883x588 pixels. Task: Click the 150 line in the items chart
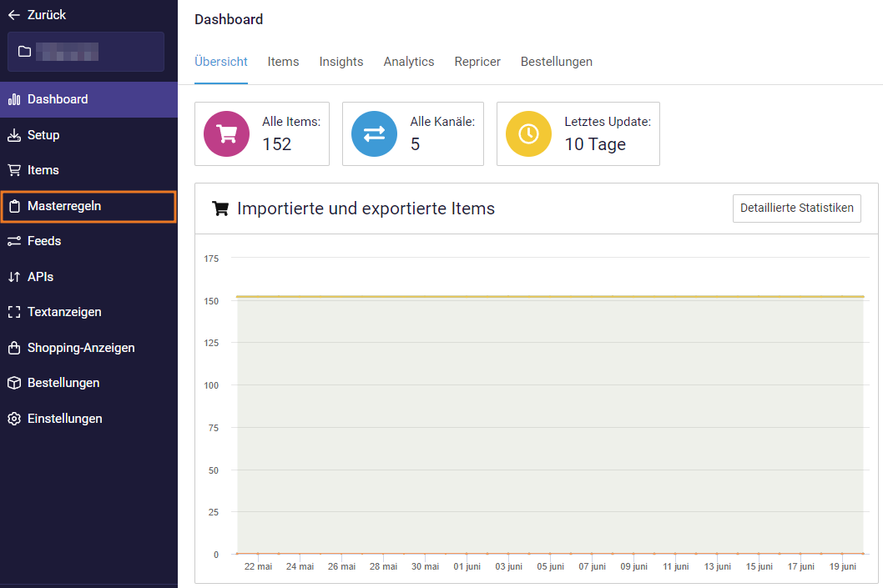point(551,296)
